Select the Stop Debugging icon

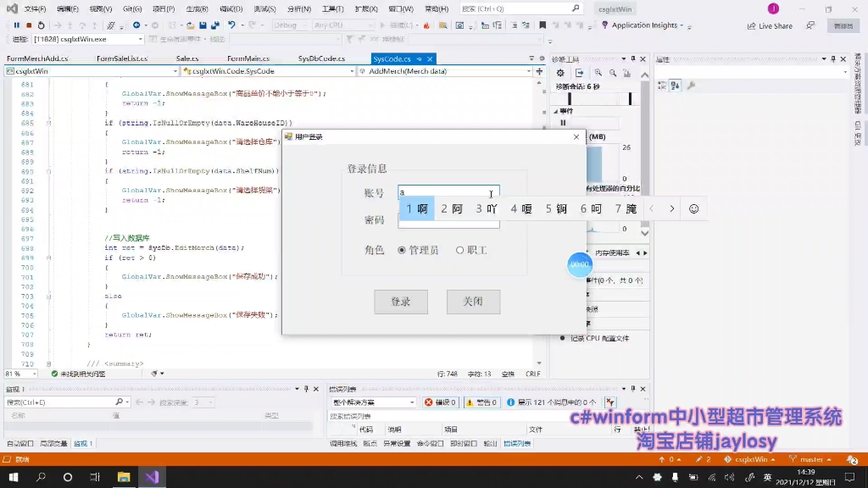30,25
